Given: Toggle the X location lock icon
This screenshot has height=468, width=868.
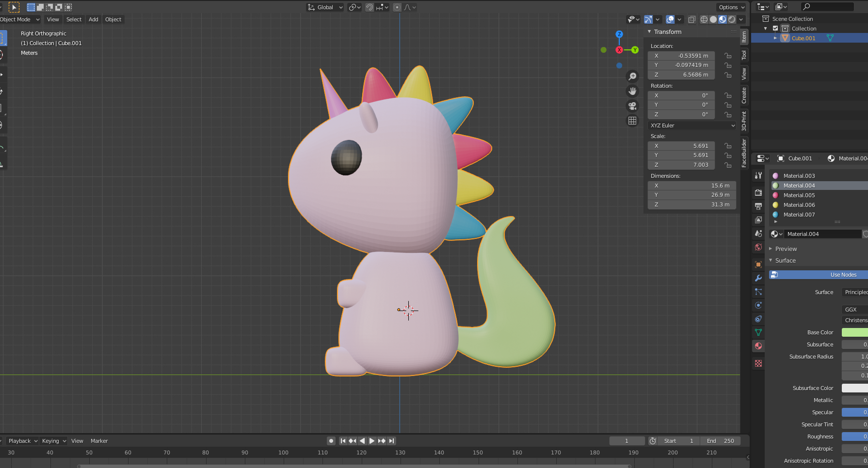Looking at the screenshot, I should coord(728,56).
